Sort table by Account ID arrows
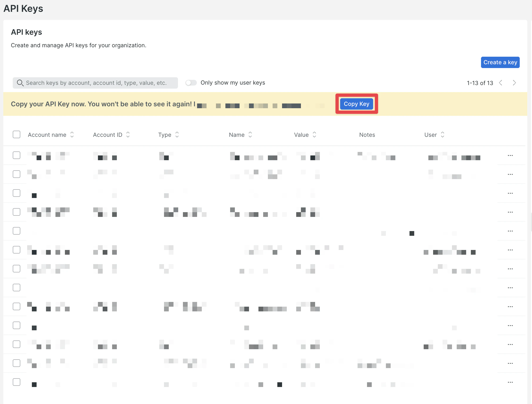This screenshot has width=532, height=404. coord(128,135)
